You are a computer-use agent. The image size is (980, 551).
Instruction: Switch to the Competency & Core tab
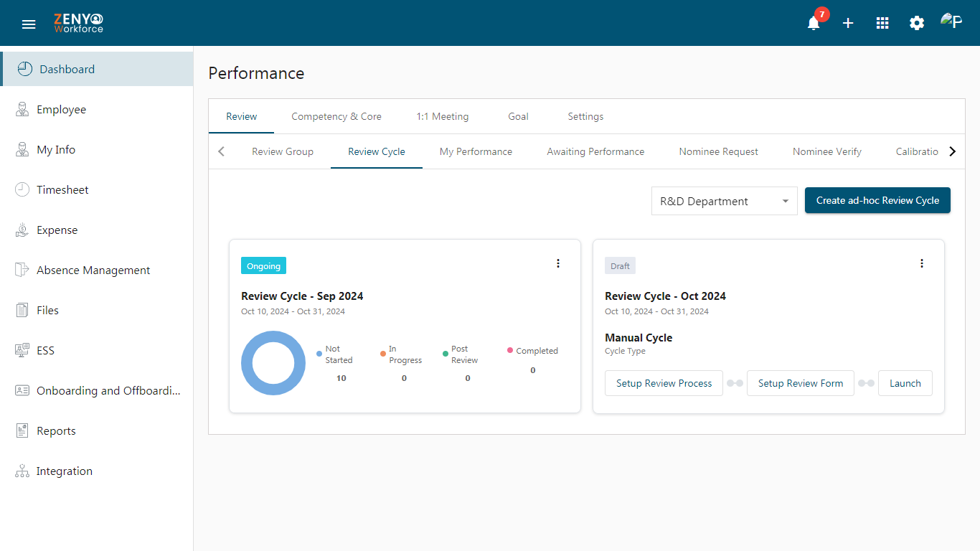(336, 116)
